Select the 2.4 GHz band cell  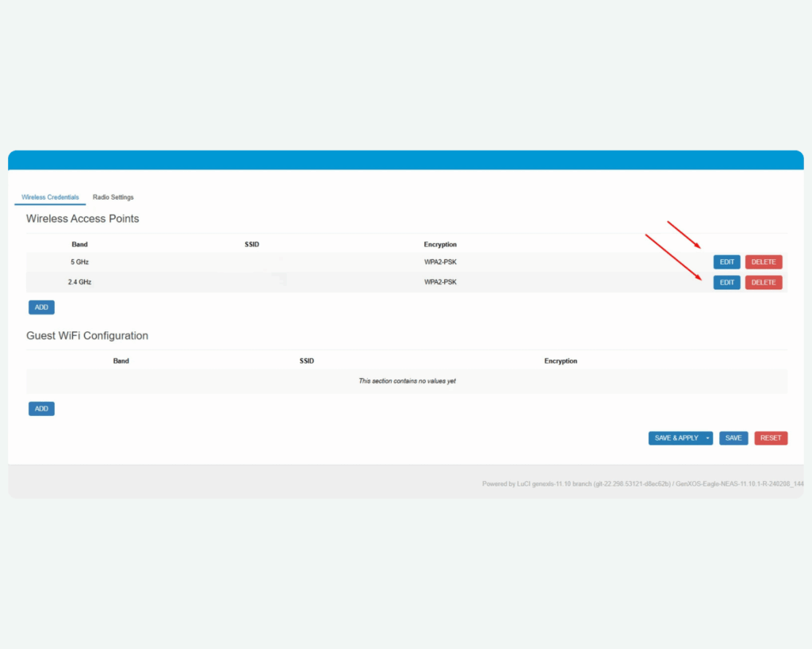tap(80, 282)
